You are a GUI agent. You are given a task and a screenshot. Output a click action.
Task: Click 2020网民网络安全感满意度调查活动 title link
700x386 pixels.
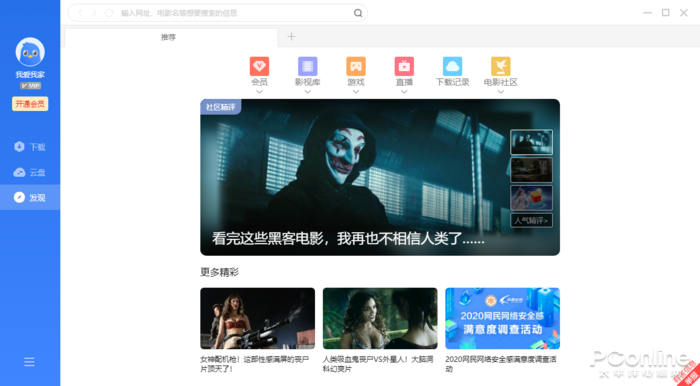click(501, 364)
